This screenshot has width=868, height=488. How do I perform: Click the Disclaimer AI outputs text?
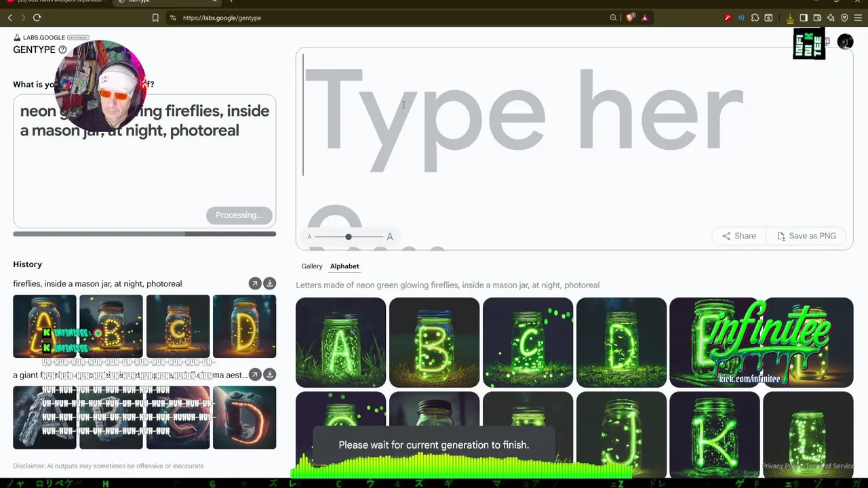click(108, 466)
